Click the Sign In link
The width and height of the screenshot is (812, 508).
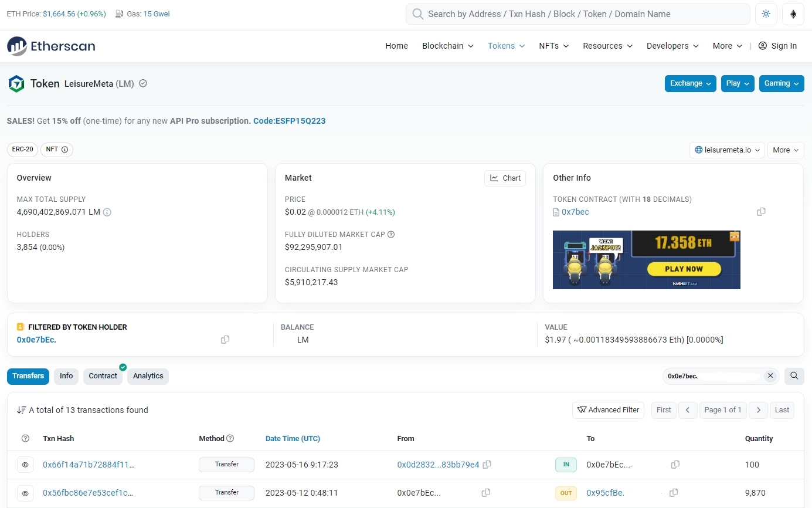pyautogui.click(x=784, y=46)
